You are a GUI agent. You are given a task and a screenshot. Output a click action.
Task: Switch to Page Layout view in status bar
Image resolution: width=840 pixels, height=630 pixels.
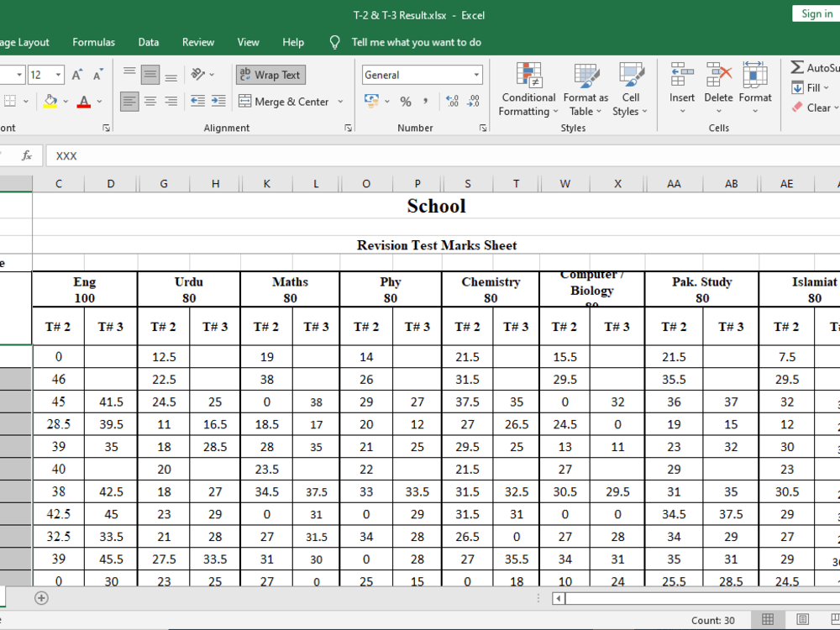pos(802,620)
